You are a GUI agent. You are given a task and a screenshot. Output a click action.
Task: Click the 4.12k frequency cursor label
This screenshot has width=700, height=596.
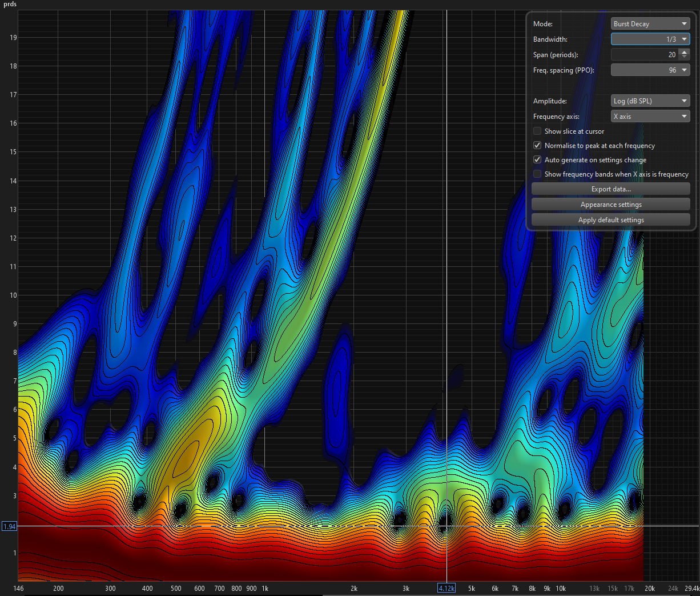click(x=446, y=589)
